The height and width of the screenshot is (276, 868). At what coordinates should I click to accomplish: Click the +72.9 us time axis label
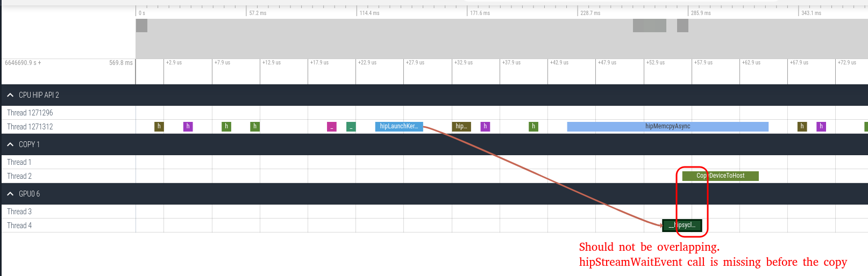click(847, 63)
